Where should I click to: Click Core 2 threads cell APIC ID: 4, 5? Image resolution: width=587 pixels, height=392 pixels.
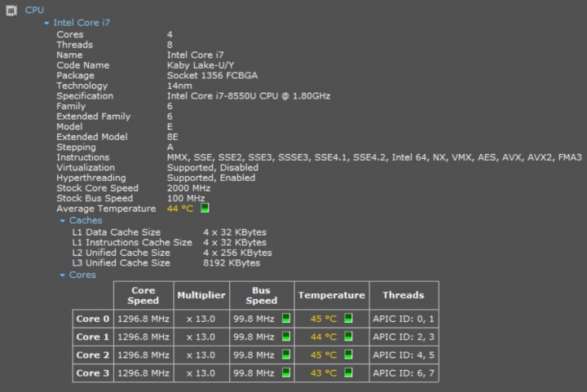click(x=404, y=355)
